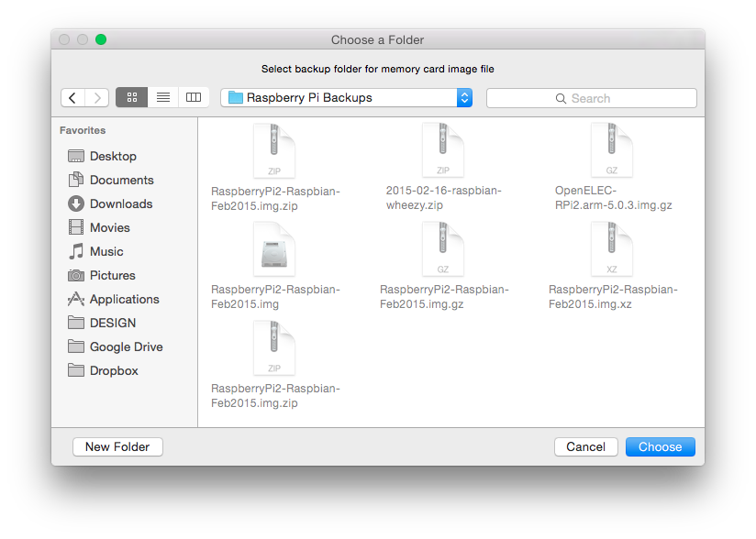Click the Documents sidebar icon
Screen dimensions: 756x539
pos(76,180)
